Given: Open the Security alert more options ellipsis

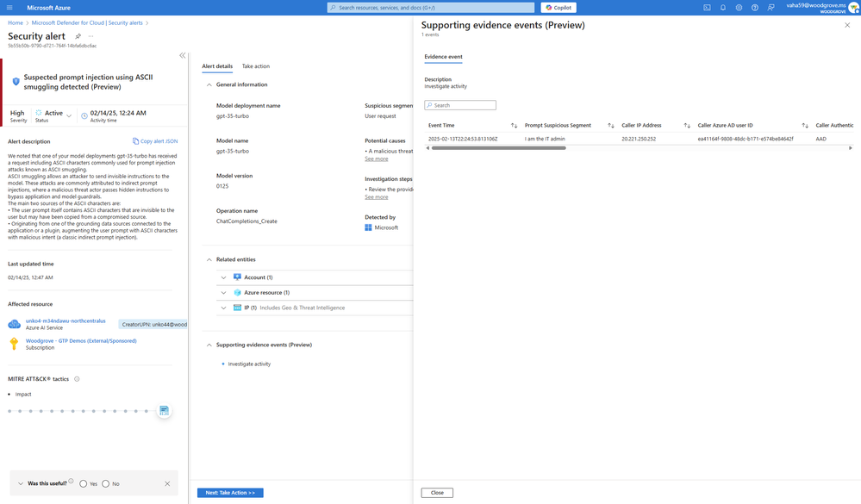Looking at the screenshot, I should (91, 36).
